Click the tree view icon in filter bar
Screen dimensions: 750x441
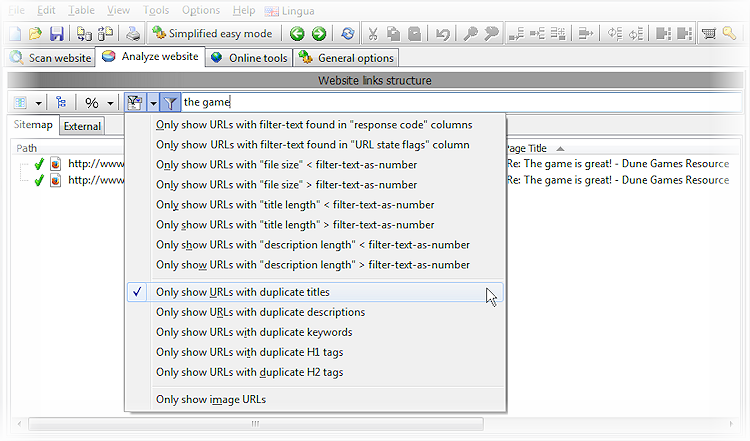tap(61, 102)
